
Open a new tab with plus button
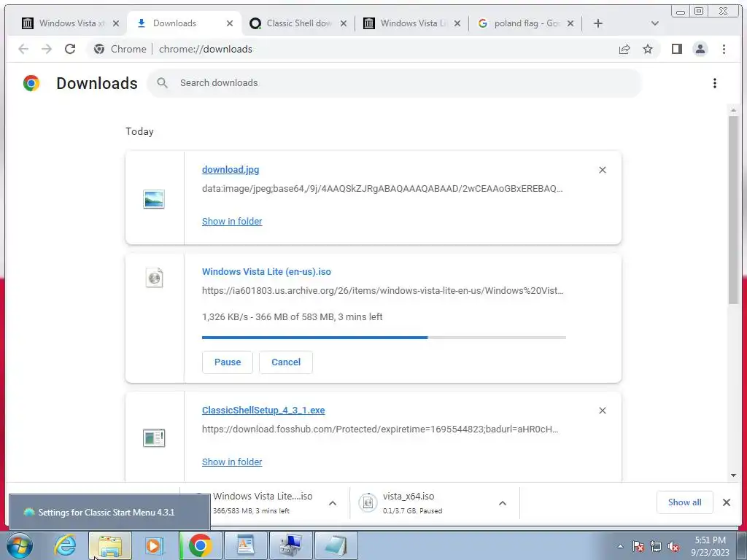(x=598, y=23)
